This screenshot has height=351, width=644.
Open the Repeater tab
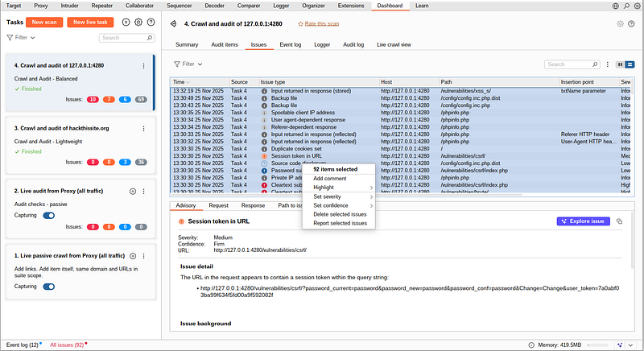[102, 6]
